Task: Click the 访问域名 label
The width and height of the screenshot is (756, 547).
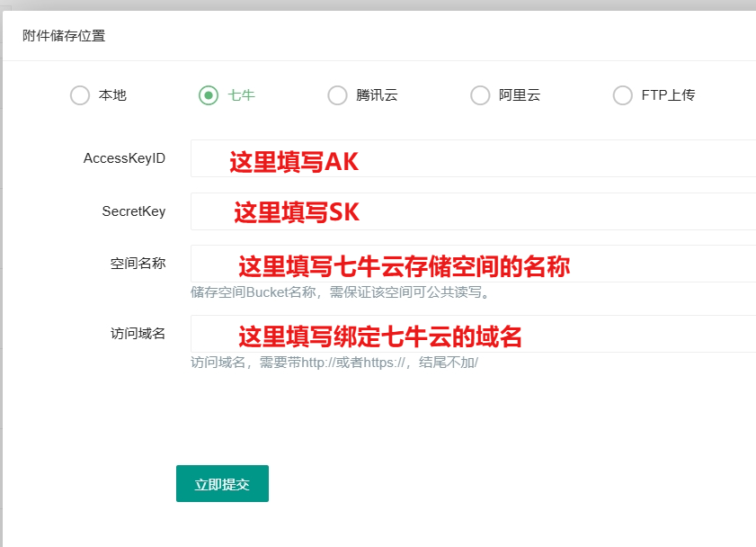Action: [x=138, y=334]
